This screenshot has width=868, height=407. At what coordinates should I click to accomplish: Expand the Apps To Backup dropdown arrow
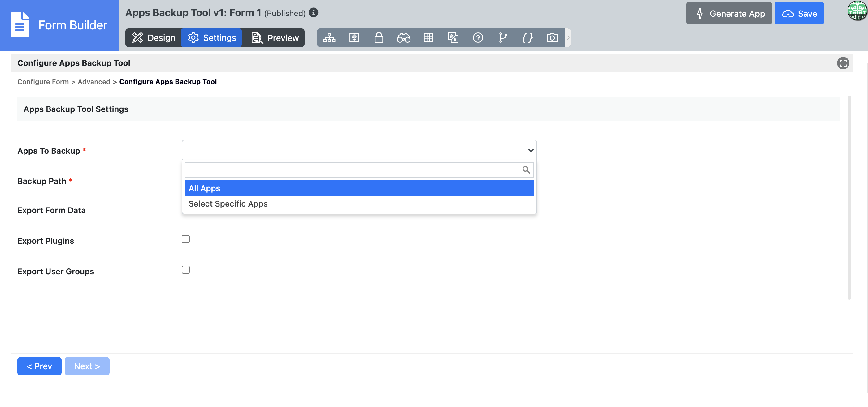pyautogui.click(x=530, y=151)
